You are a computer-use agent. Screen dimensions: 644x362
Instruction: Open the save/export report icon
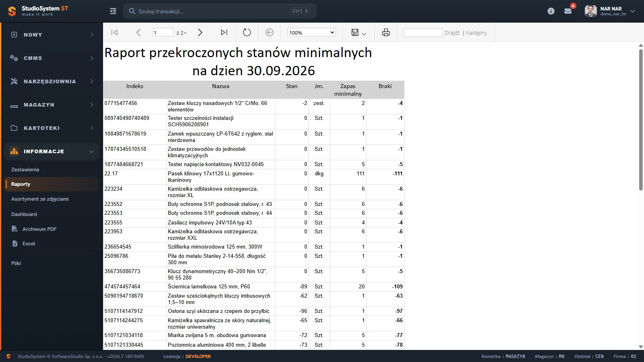[355, 33]
